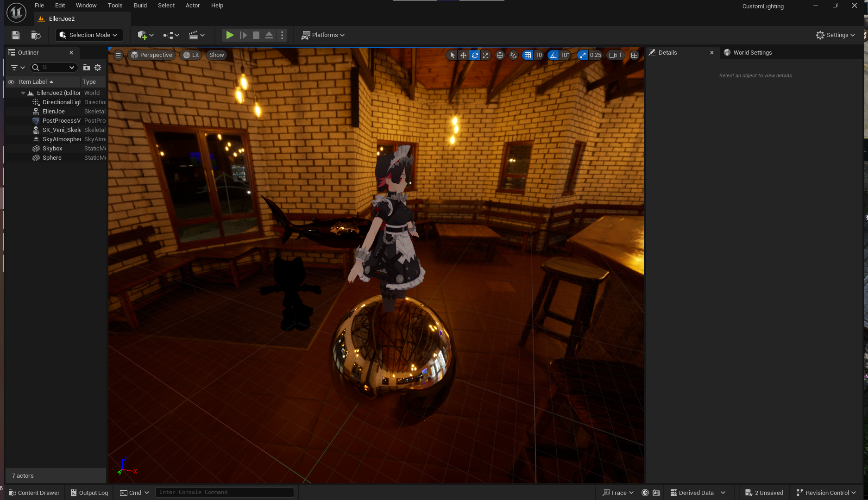Open the viewport options hamburger menu
This screenshot has width=868, height=500.
pos(119,55)
